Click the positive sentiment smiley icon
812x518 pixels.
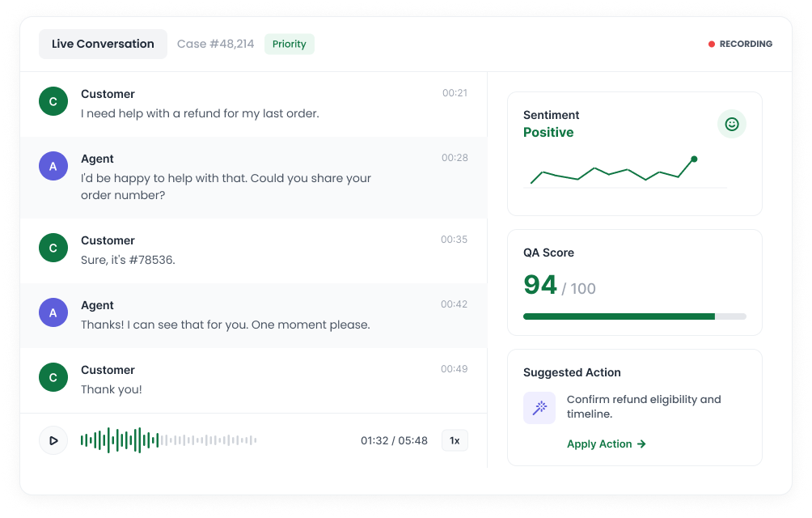pos(731,125)
